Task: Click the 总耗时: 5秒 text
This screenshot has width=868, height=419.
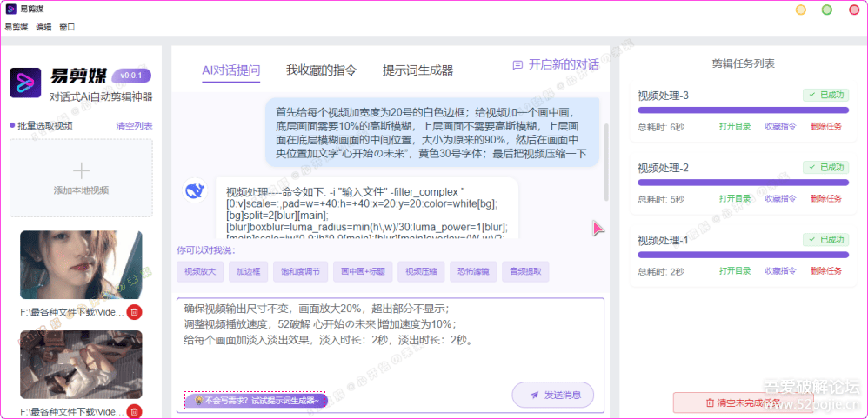Action: point(661,199)
